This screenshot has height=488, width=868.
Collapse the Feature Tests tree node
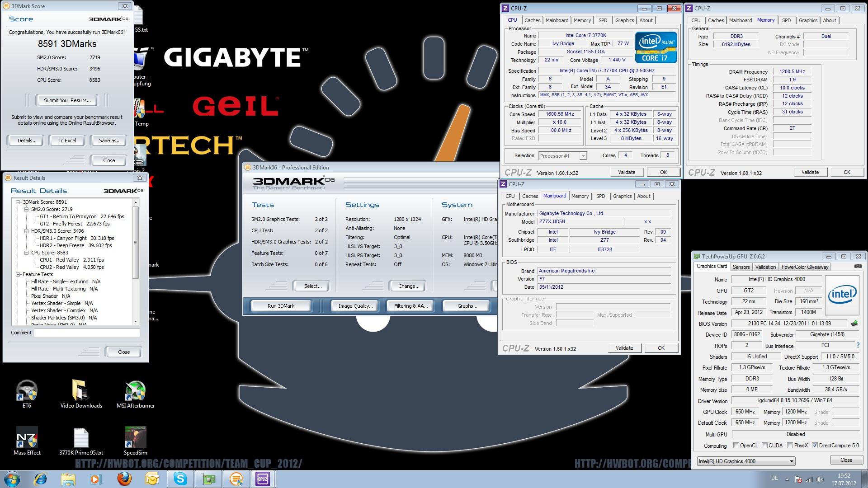pos(19,274)
